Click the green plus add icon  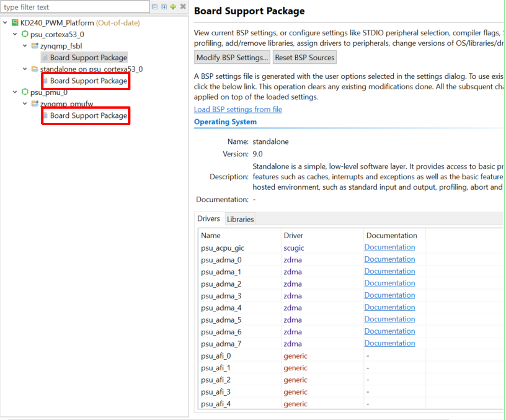(x=173, y=7)
